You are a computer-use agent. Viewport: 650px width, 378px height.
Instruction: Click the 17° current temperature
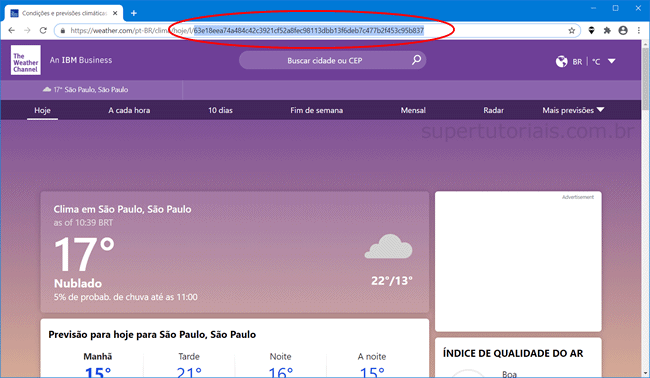point(84,254)
